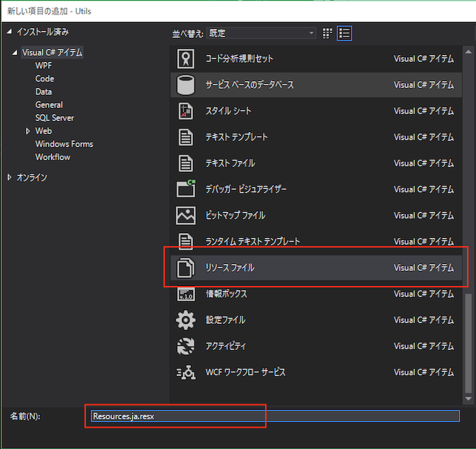Select the 設定ファイル template name

click(x=225, y=320)
